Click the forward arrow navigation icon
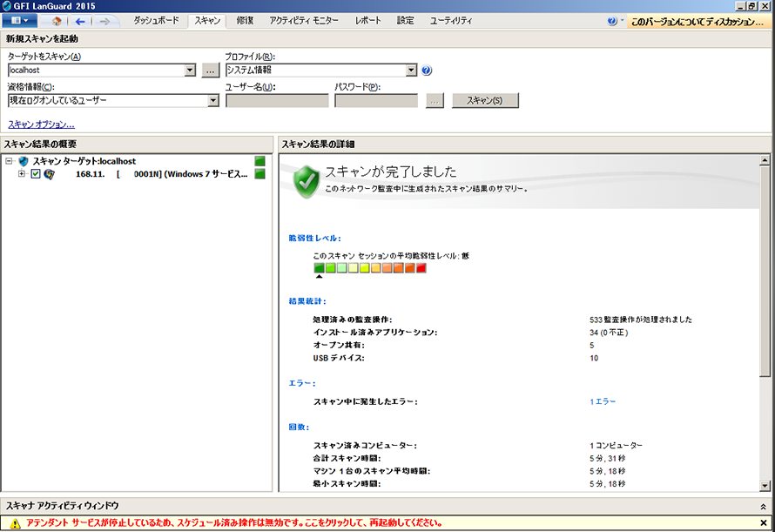This screenshot has height=532, width=775. point(104,21)
